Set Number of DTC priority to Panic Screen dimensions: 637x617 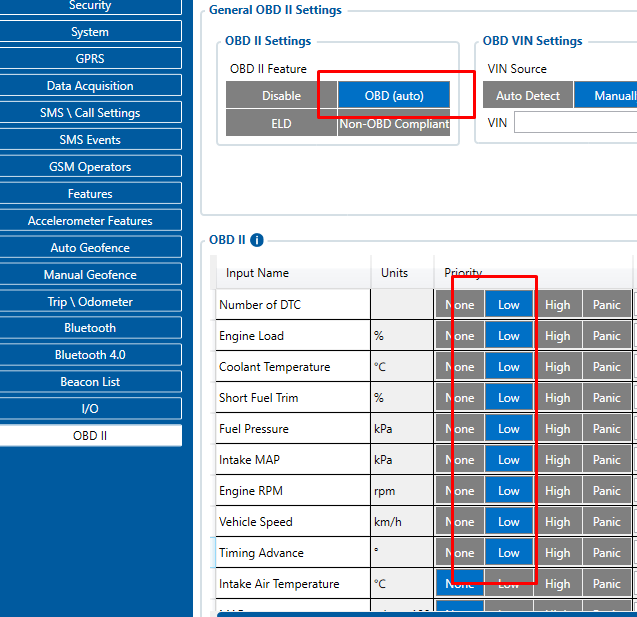pyautogui.click(x=606, y=305)
